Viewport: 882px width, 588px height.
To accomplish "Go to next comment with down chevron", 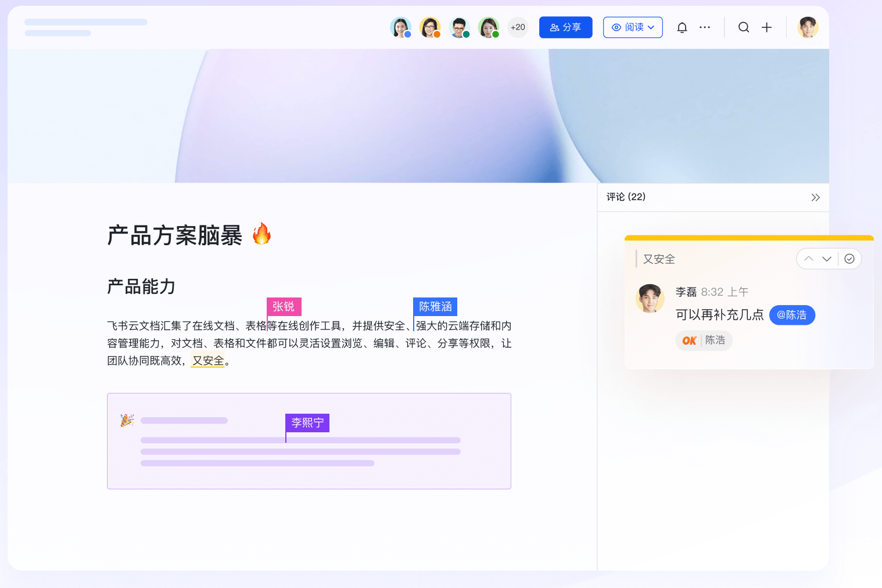I will [x=827, y=259].
